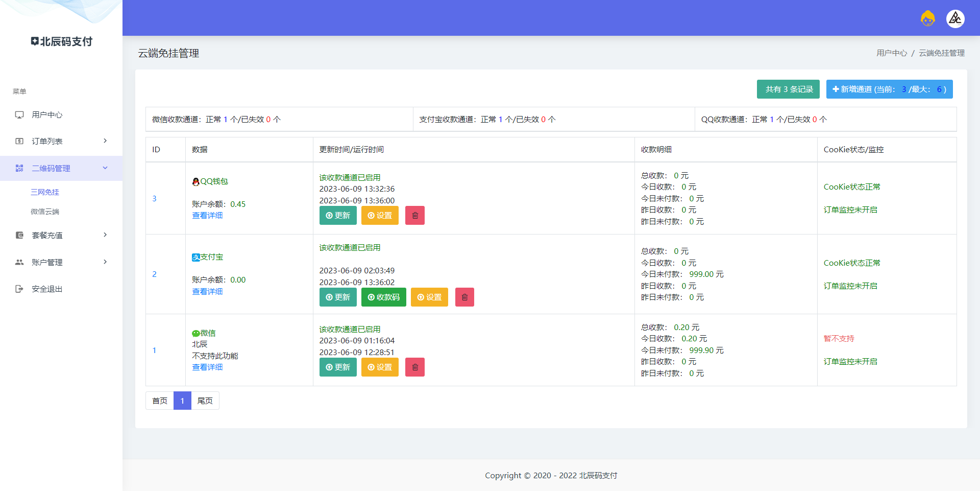This screenshot has width=980, height=491.
Task: Click the 二维码管理 QR icon
Action: click(x=19, y=168)
